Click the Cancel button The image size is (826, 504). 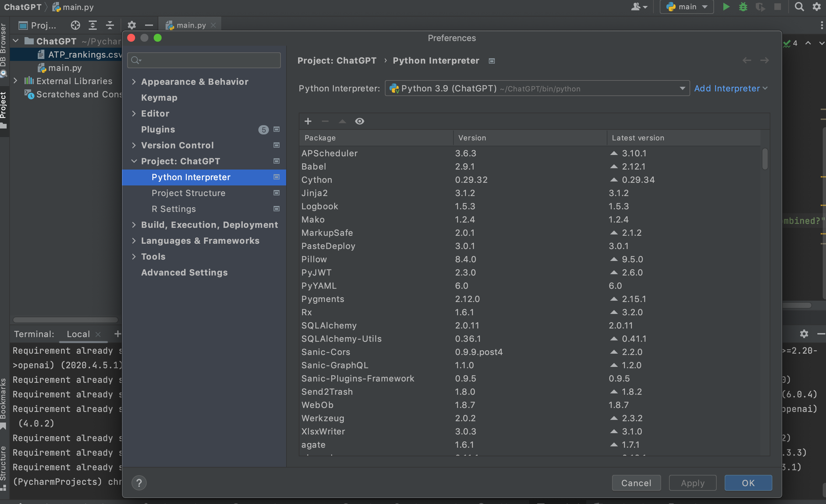tap(636, 482)
